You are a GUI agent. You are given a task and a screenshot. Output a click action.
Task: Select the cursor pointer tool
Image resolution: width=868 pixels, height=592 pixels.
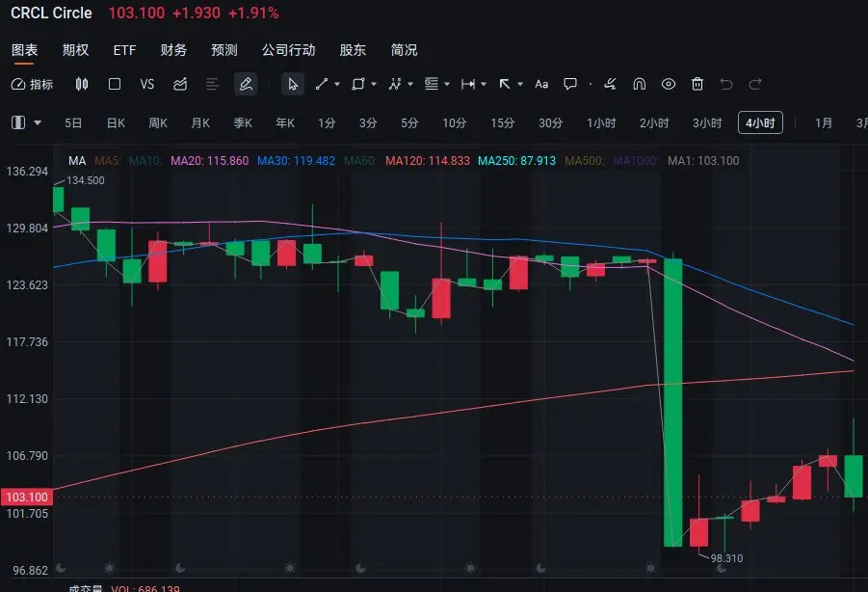(x=293, y=84)
